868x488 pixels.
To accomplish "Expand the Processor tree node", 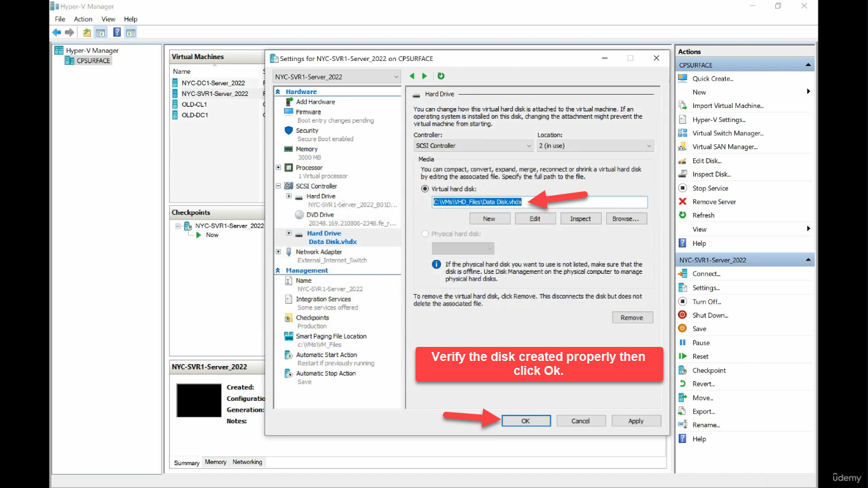I will 278,168.
